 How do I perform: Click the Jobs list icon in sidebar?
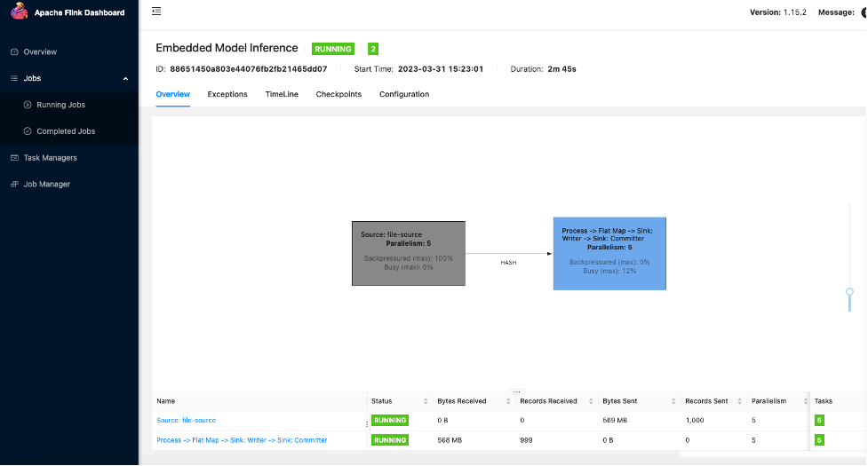click(x=14, y=78)
